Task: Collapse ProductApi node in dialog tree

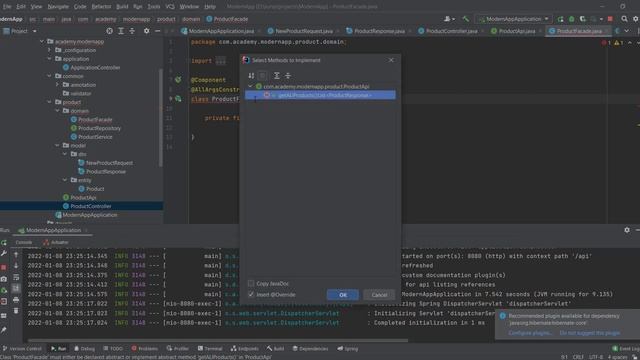Action: [x=250, y=87]
